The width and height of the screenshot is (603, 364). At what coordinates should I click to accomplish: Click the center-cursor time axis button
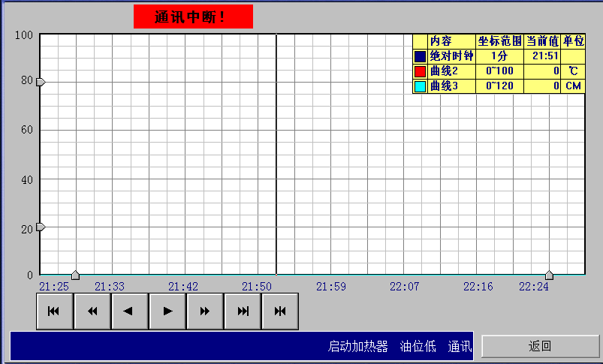point(280,311)
